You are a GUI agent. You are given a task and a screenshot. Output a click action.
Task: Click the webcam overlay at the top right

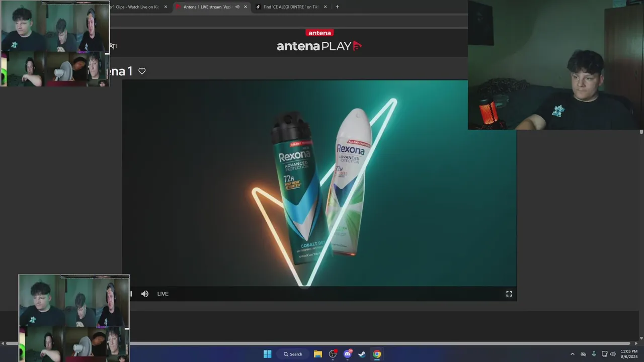click(556, 65)
